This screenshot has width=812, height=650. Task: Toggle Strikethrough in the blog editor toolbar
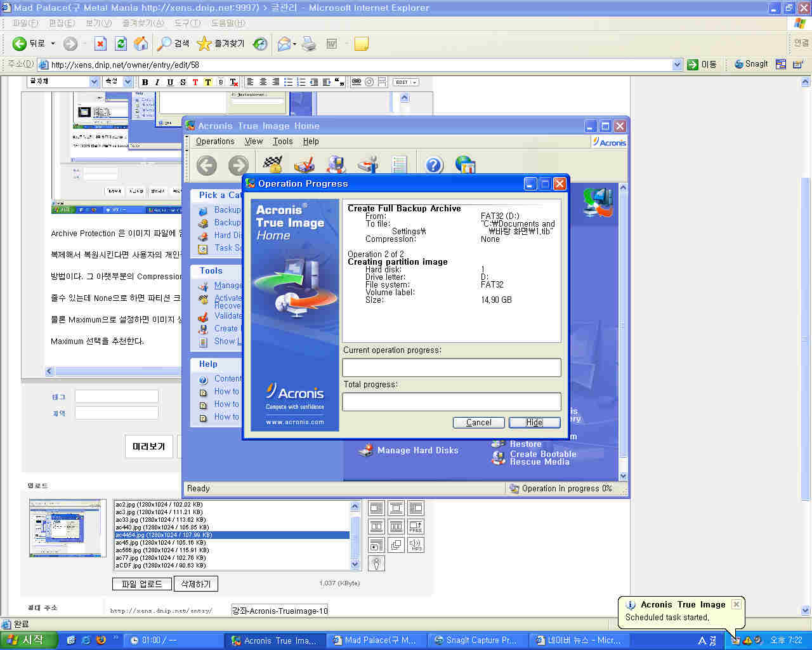[x=183, y=82]
